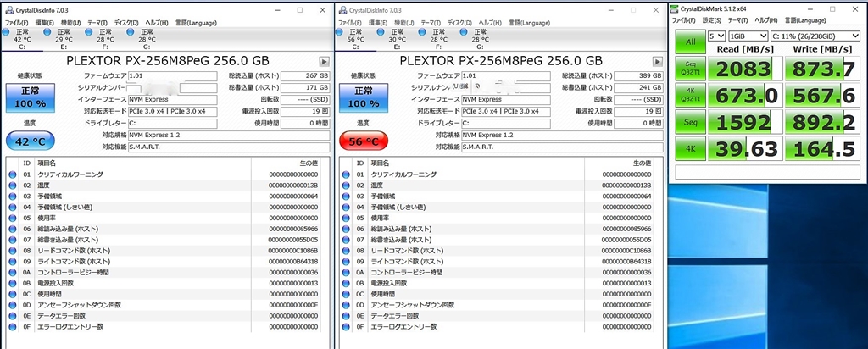The image size is (868, 349).
Task: Select disk E: status icon showing 29 °C
Action: tap(47, 32)
